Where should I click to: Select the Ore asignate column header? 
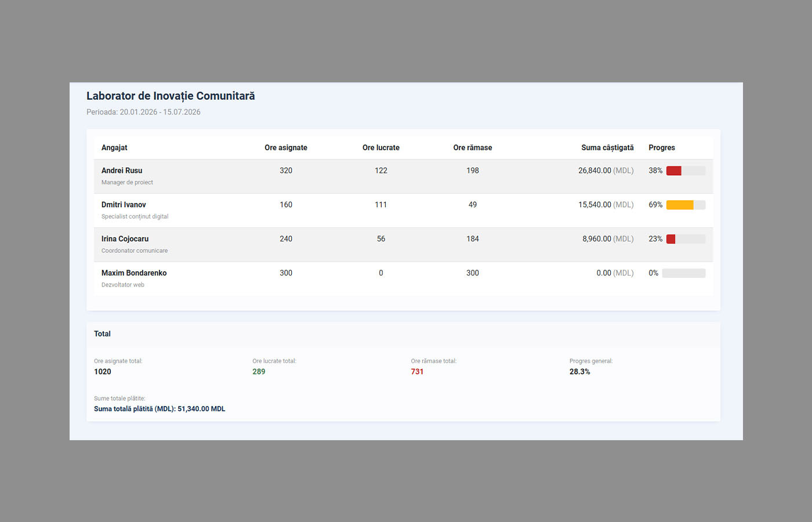coord(286,148)
